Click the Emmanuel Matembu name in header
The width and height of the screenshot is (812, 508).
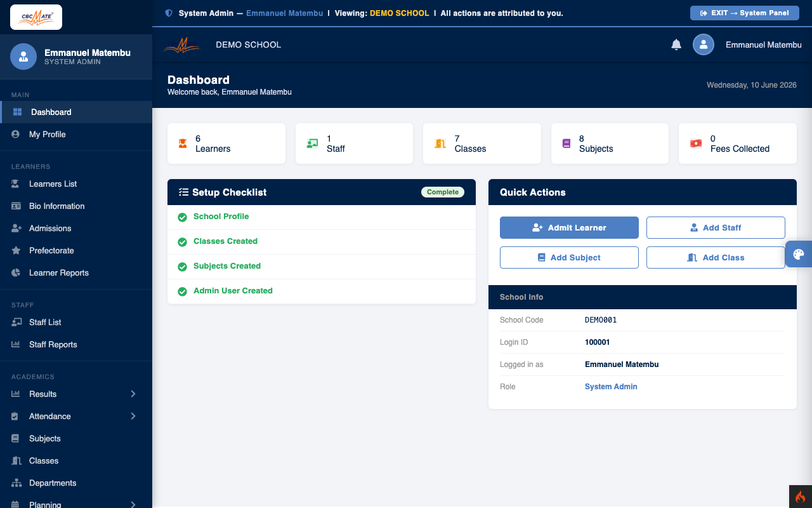(x=764, y=44)
